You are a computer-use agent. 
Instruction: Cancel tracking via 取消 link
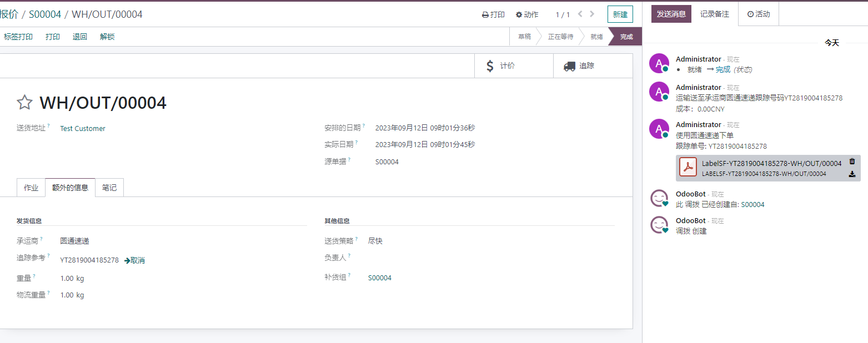tap(134, 260)
